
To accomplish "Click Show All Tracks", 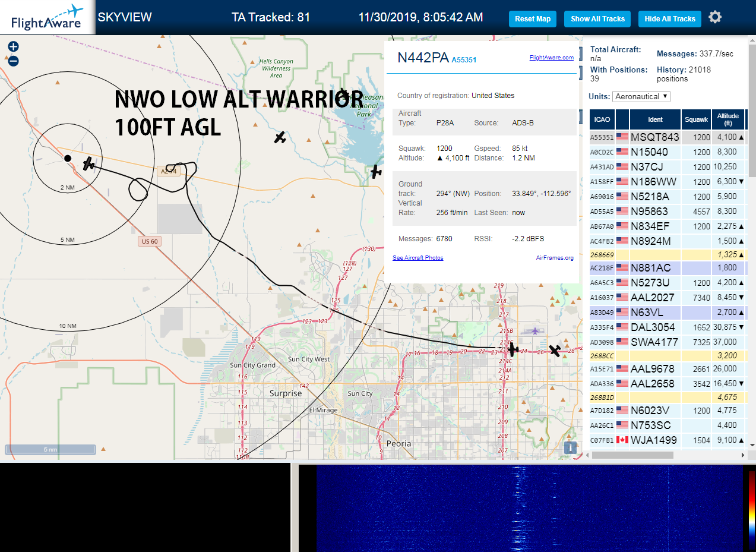I will point(597,19).
